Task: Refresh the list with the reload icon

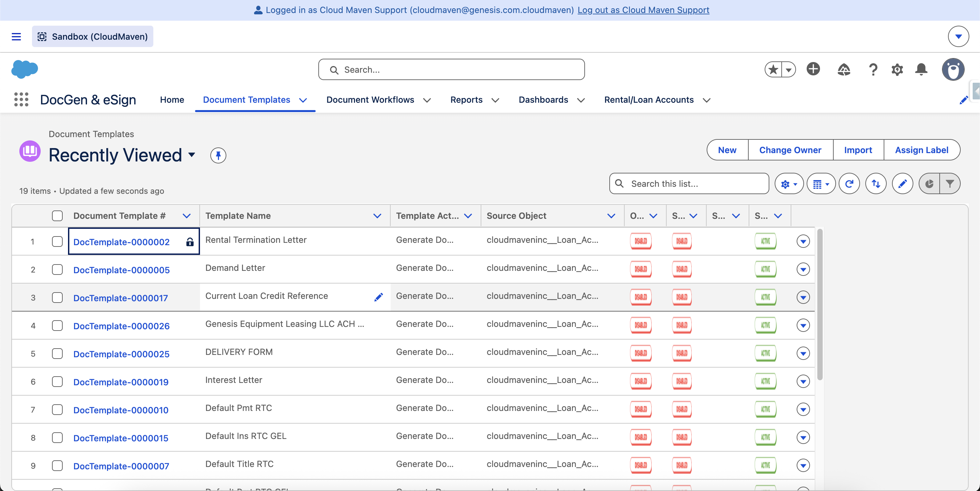Action: click(849, 184)
